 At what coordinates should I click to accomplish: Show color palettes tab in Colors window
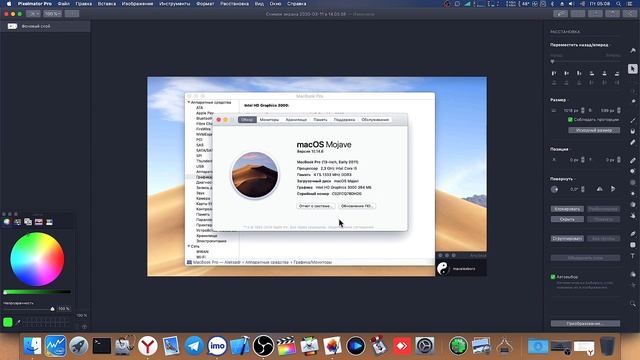pos(28,222)
